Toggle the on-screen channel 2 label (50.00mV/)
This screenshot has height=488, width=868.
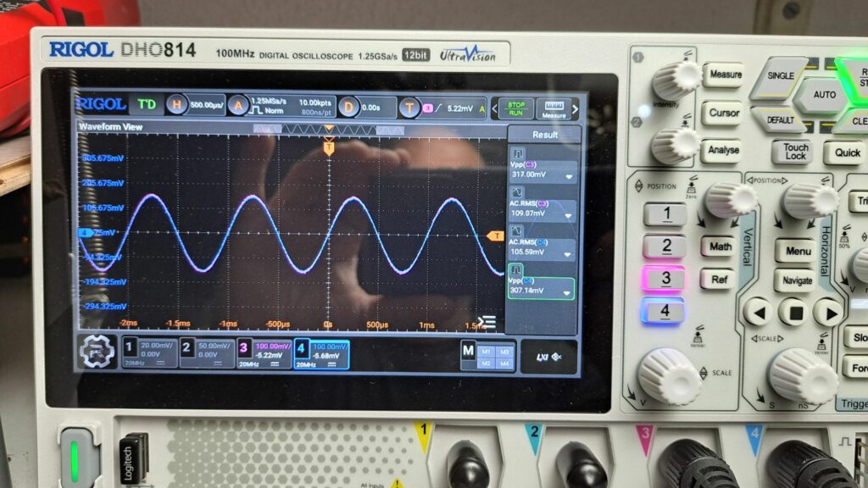coord(208,353)
